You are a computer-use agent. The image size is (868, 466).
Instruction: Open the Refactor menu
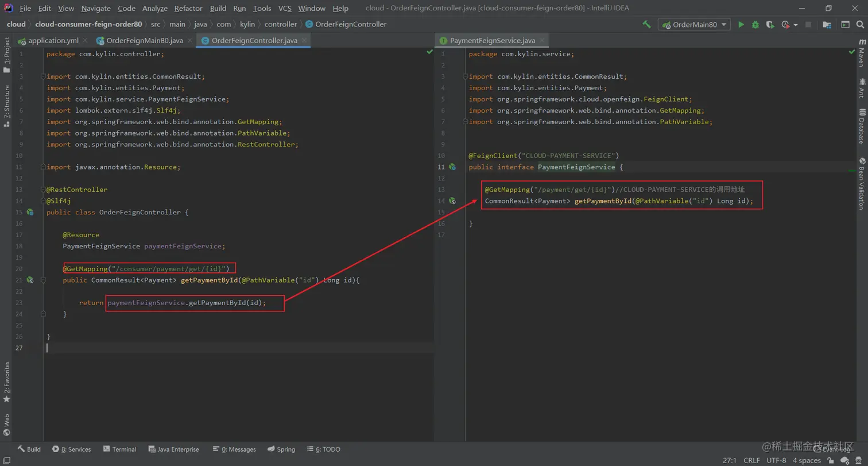tap(188, 8)
